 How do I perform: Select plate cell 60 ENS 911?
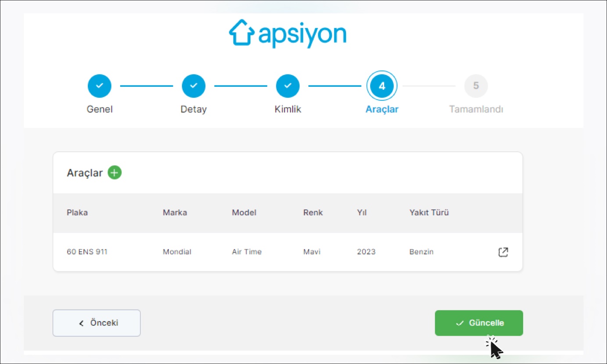[x=87, y=252]
